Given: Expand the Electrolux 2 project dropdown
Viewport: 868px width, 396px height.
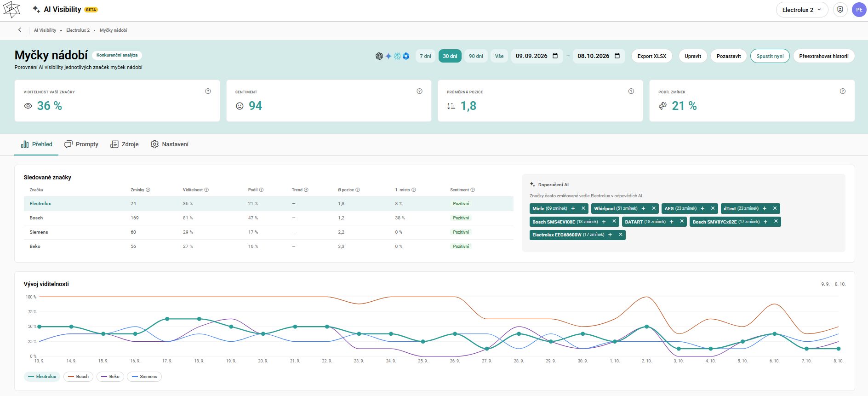Looking at the screenshot, I should point(802,10).
